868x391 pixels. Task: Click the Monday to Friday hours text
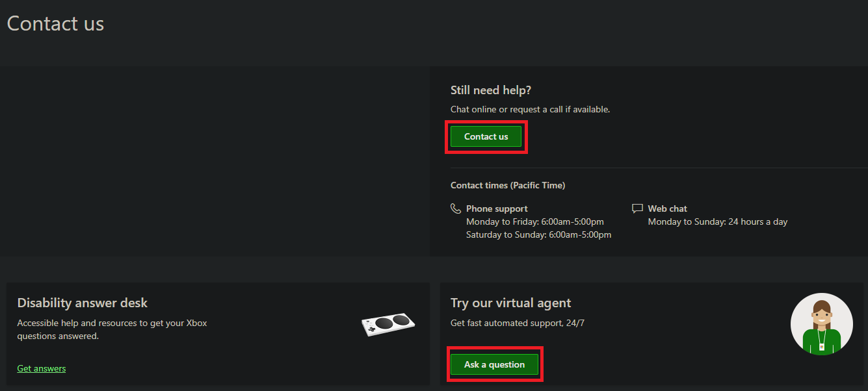tap(535, 221)
